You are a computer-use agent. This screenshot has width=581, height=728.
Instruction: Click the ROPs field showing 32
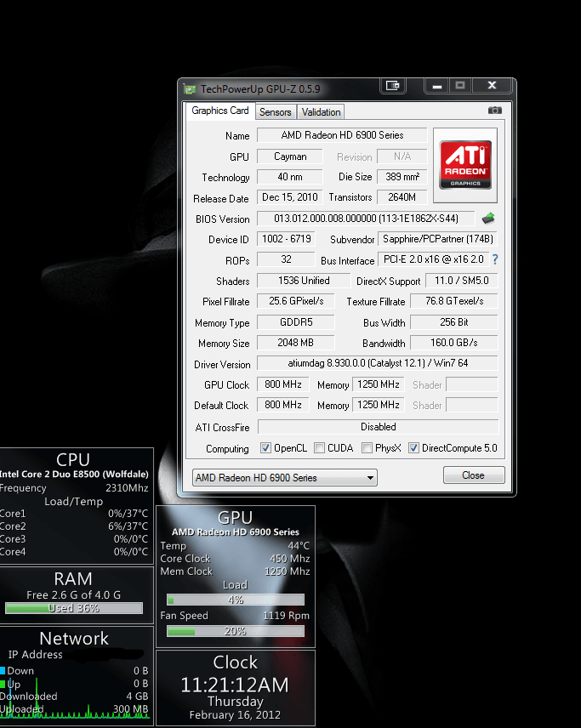[286, 259]
